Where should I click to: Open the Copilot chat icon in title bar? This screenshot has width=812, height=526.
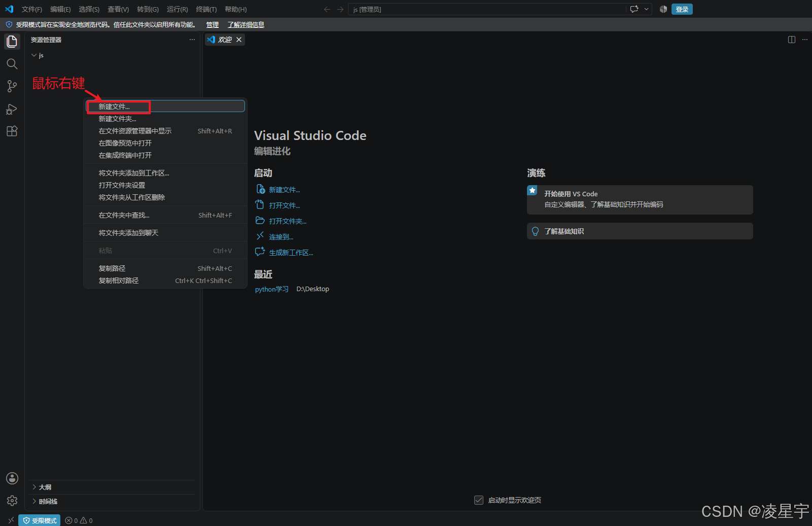[634, 9]
